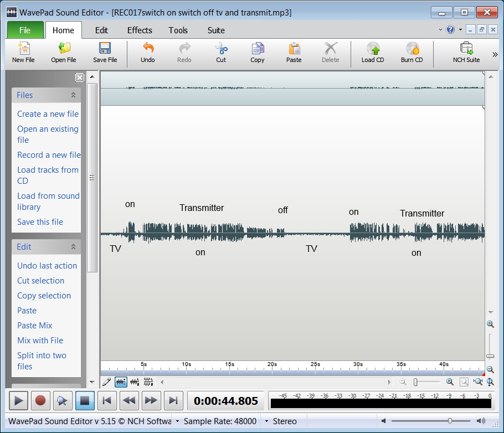
Task: Toggle the combined waveform view button
Action: tap(121, 382)
